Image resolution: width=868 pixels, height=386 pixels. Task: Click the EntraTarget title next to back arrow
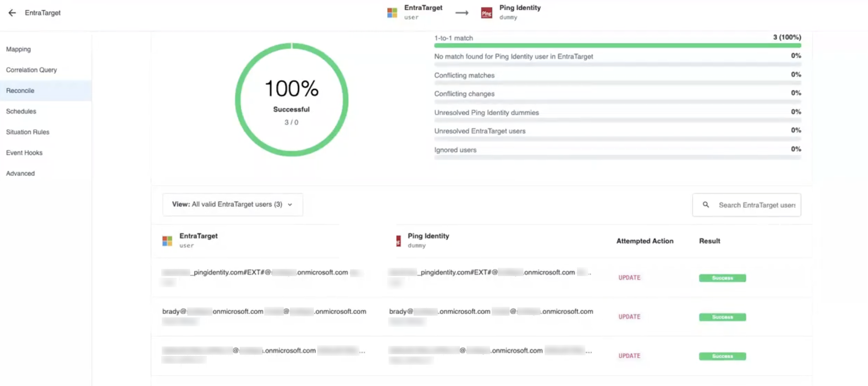(43, 13)
